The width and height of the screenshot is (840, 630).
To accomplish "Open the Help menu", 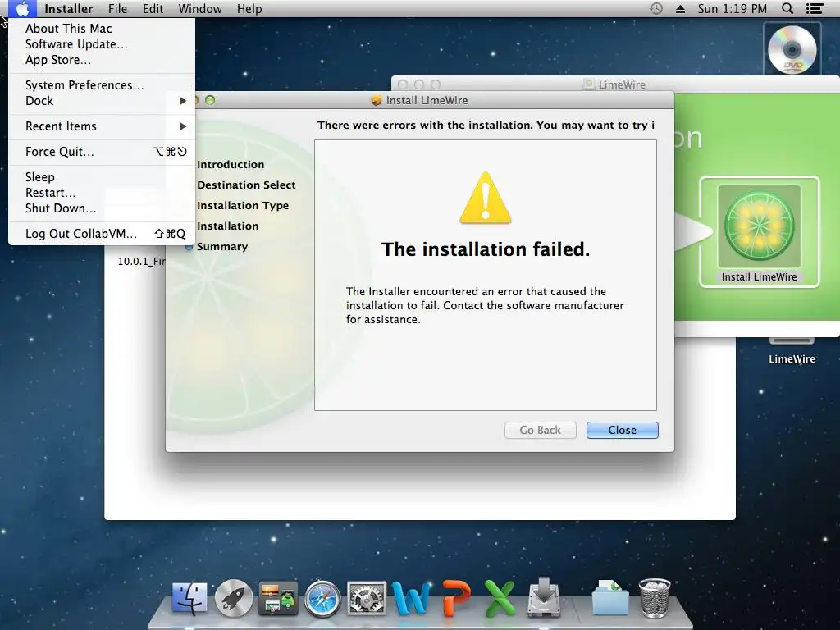I will coord(249,8).
